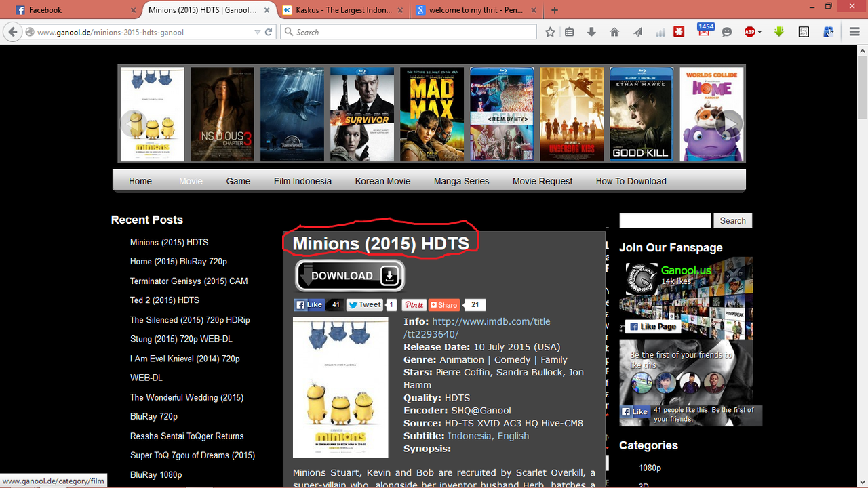Open recent post Ted 2 (2015) HDTS
Viewport: 868px width, 488px height.
[165, 300]
